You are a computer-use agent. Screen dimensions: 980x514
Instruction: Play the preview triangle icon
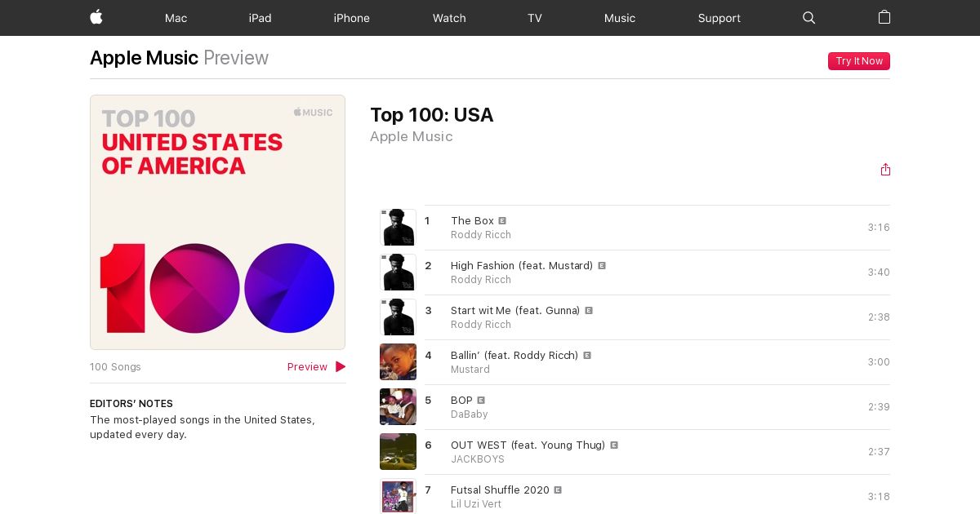pos(341,367)
